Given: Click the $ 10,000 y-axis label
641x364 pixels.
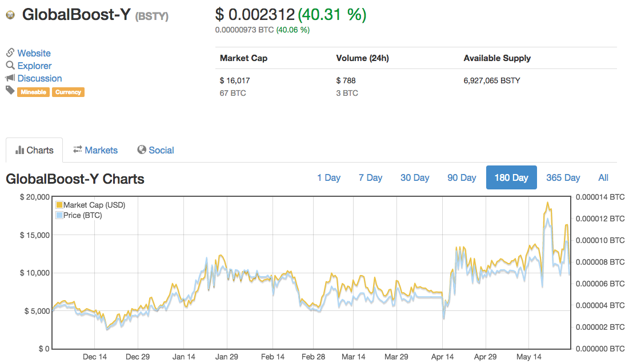Looking at the screenshot, I should coord(35,273).
